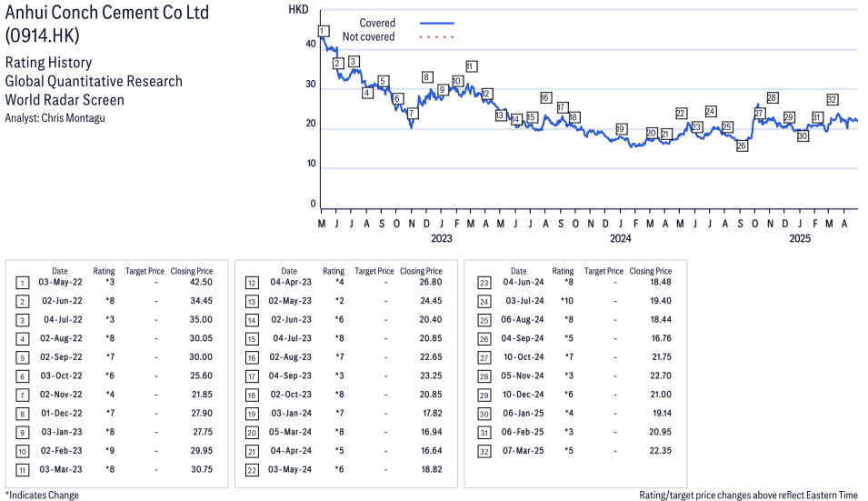Viewport: 868px width, 501px height.
Task: Click table row box 5 beside 02-Sep-22
Action: pos(22,357)
